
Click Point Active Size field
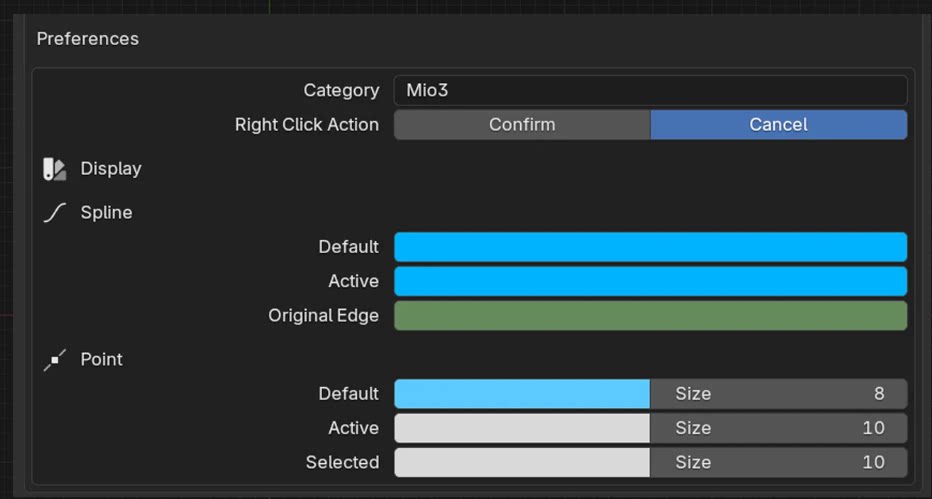click(x=778, y=428)
